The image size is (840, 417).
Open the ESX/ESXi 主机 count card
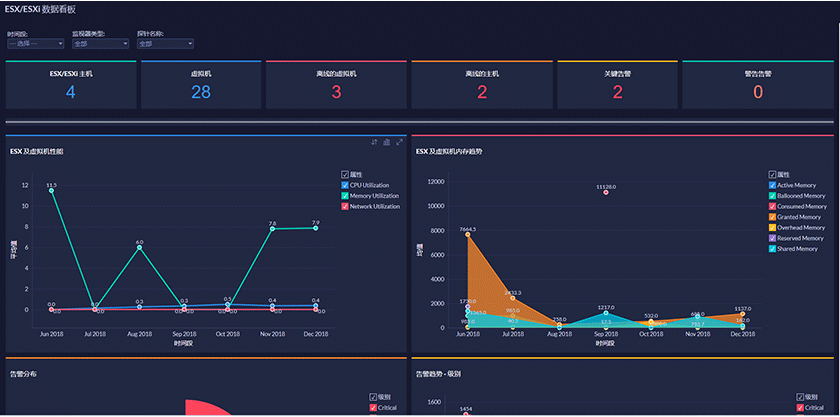pyautogui.click(x=71, y=85)
